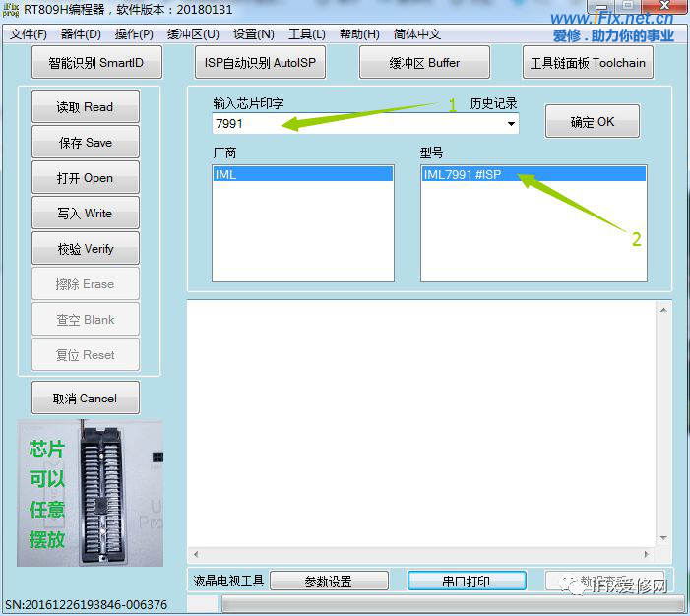The width and height of the screenshot is (690, 616).
Task: Open the 工具链面板 Toolchain button
Action: [x=588, y=62]
